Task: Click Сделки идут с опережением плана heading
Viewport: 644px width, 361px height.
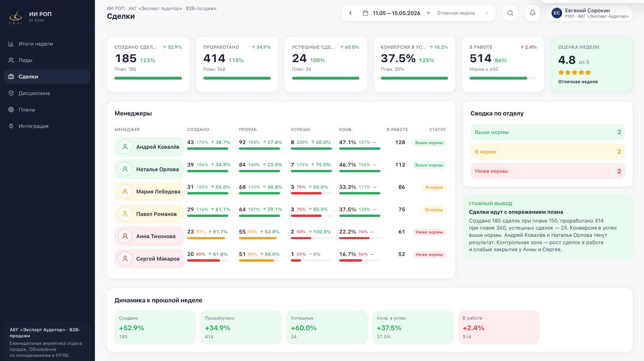Action: point(516,212)
